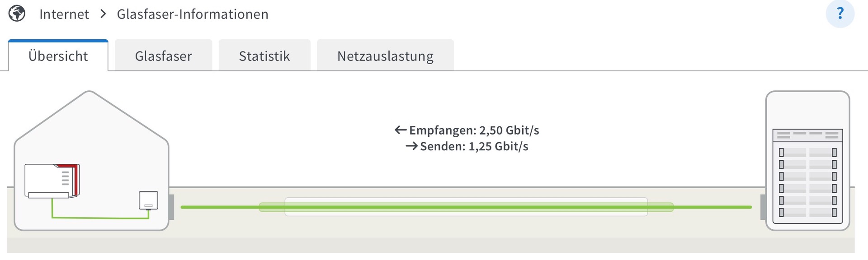This screenshot has width=868, height=260.
Task: Click Glasfaser-Informationen breadcrumb text
Action: (193, 14)
